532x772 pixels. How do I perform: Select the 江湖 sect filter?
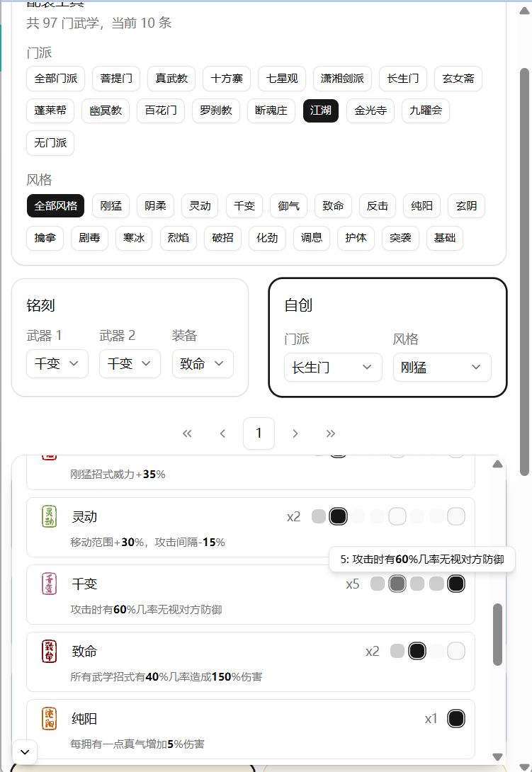coord(321,110)
